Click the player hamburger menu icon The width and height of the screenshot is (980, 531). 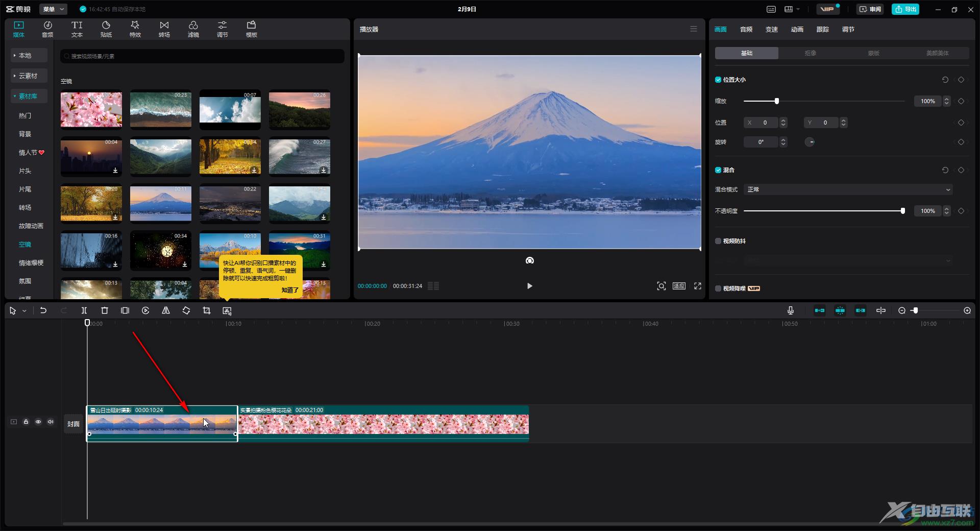(x=694, y=29)
